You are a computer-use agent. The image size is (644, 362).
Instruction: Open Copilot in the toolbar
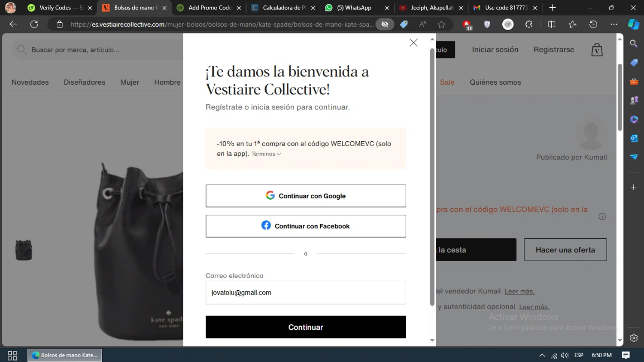[x=634, y=24]
